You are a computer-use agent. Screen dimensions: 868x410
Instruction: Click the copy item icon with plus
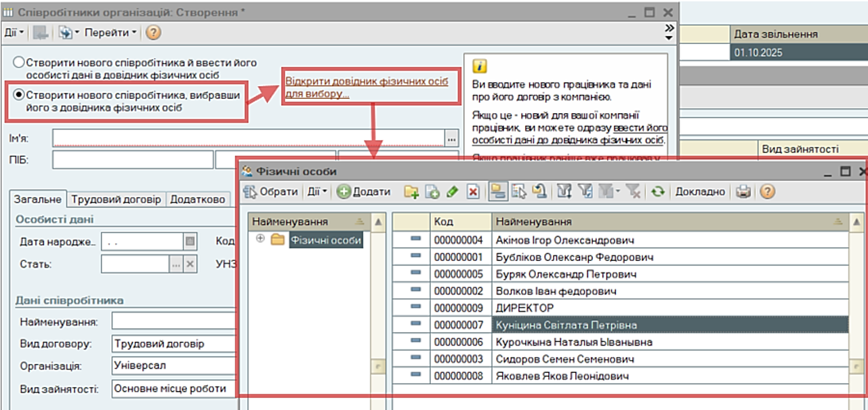432,192
